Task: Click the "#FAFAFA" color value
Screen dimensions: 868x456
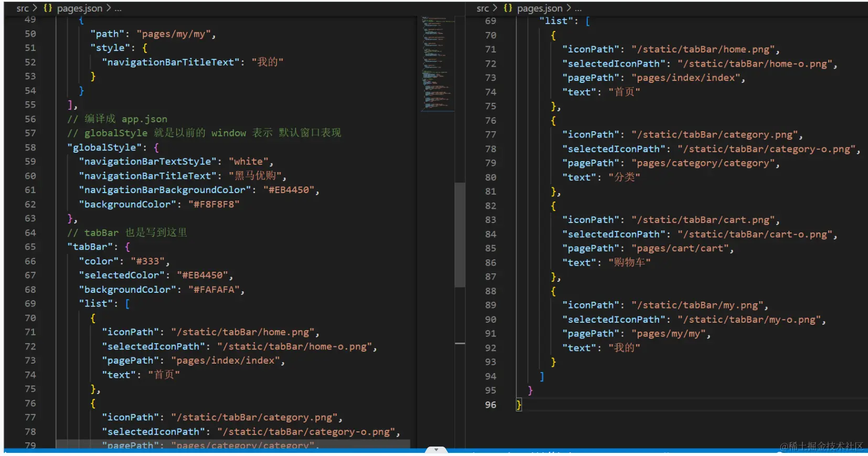Action: (x=214, y=290)
